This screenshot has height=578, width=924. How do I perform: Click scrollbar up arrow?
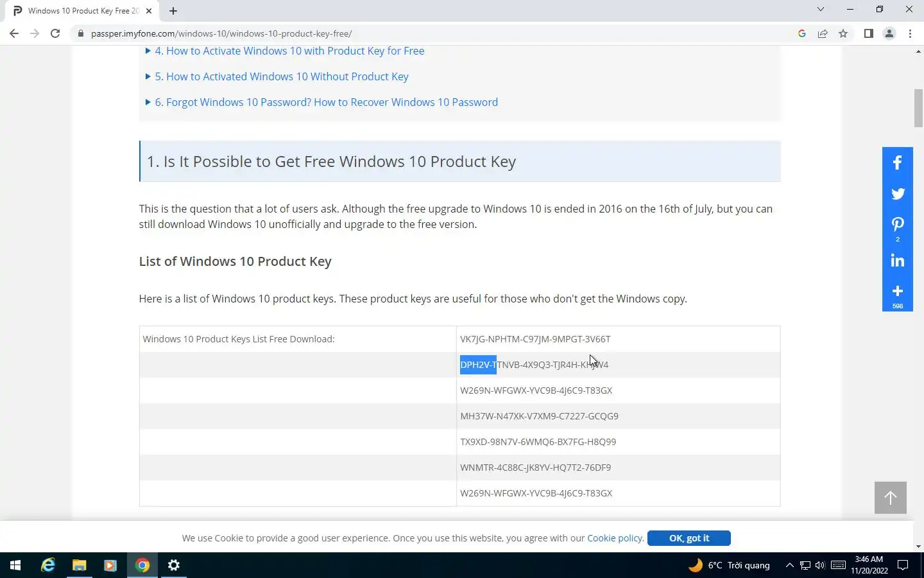pos(918,51)
